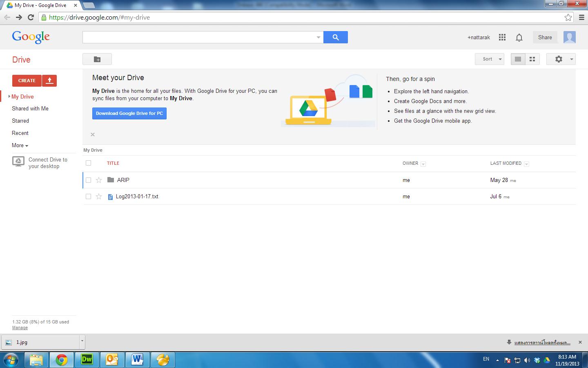The image size is (588, 368).
Task: Click the red CREATE button
Action: [x=27, y=81]
